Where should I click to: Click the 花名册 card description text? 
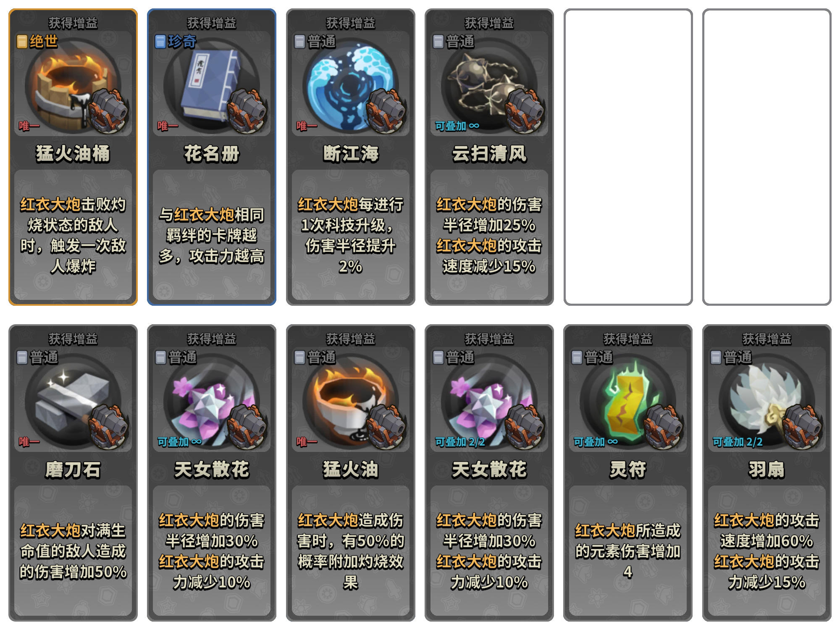tap(211, 235)
